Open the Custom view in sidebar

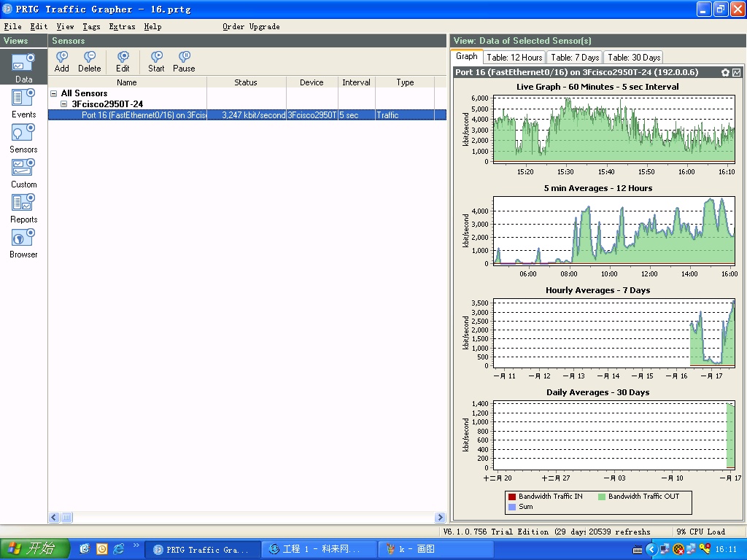[23, 173]
